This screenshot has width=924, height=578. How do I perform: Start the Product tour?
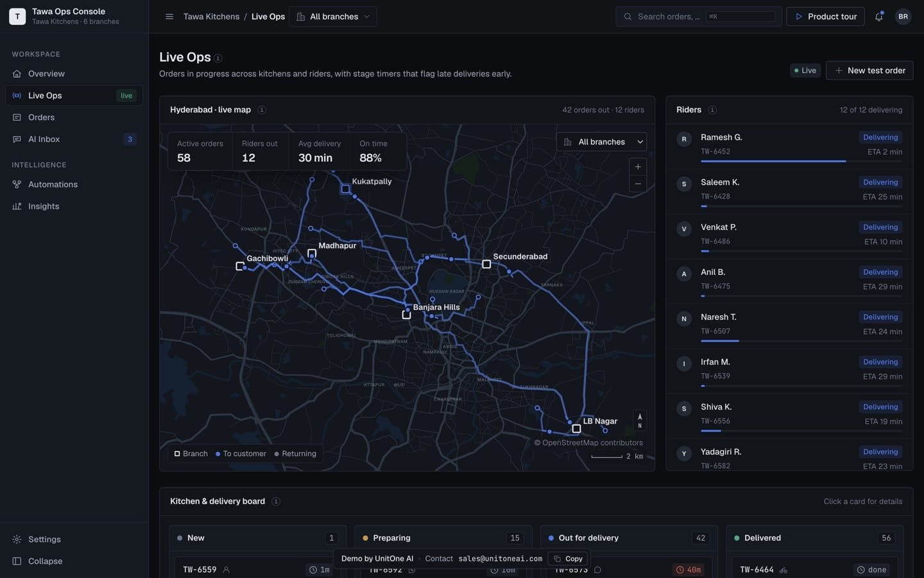[825, 17]
